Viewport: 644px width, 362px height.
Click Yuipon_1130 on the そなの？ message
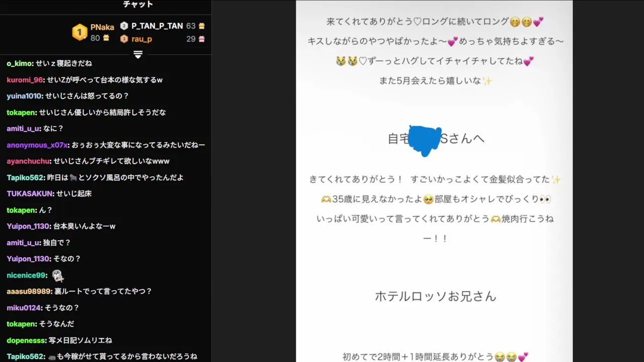click(x=28, y=259)
